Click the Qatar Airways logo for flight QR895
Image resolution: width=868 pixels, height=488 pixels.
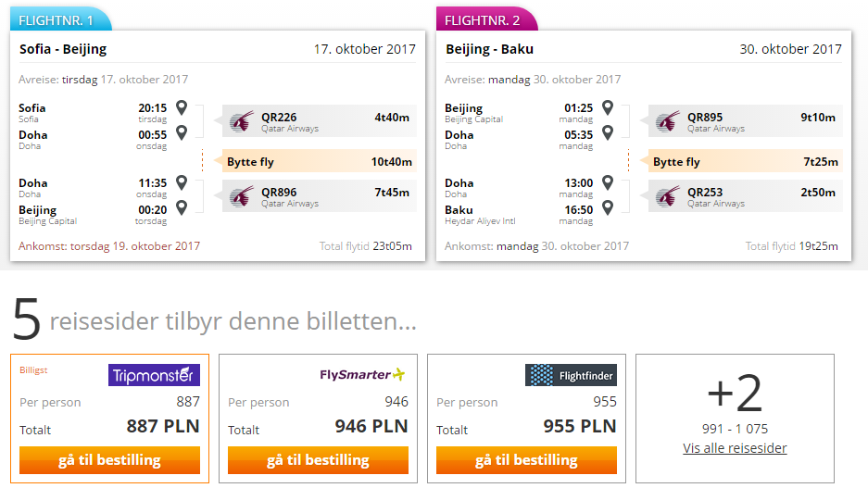tap(668, 121)
